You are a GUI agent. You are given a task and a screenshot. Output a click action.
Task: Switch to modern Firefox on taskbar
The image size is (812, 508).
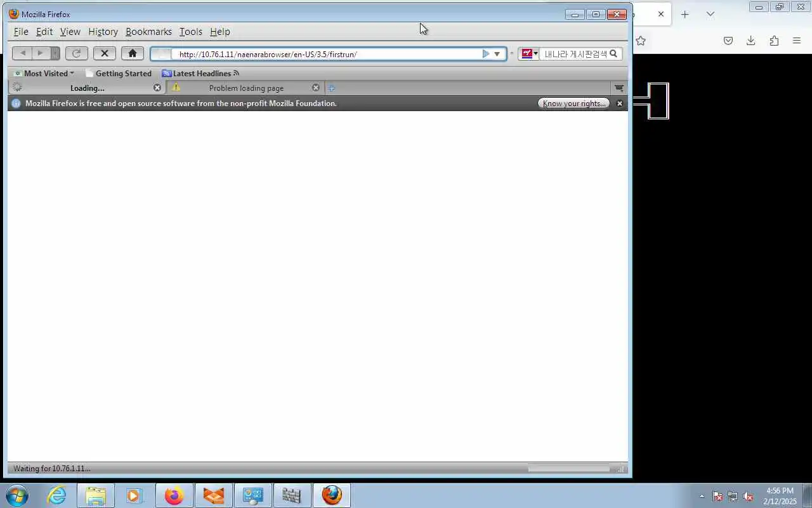174,495
